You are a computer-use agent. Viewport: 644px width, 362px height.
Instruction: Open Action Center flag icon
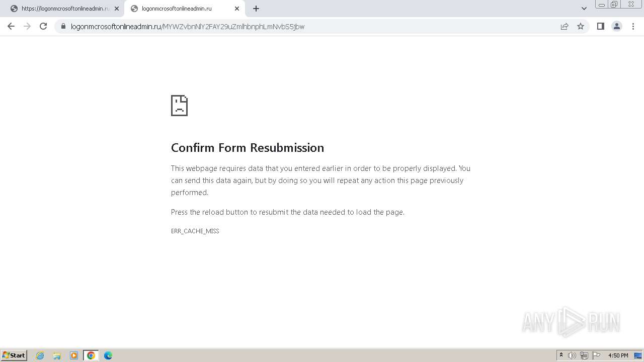coord(596,355)
